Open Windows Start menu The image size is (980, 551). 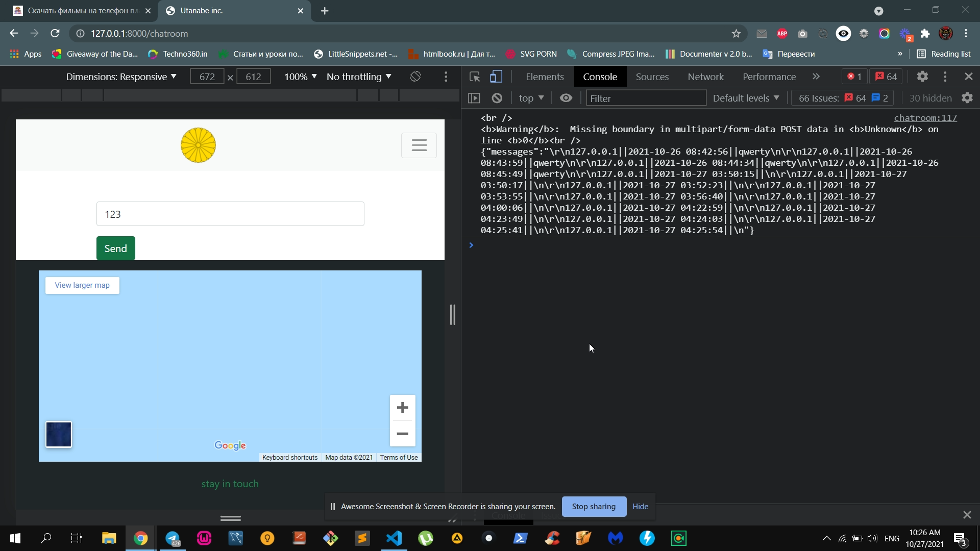click(15, 538)
